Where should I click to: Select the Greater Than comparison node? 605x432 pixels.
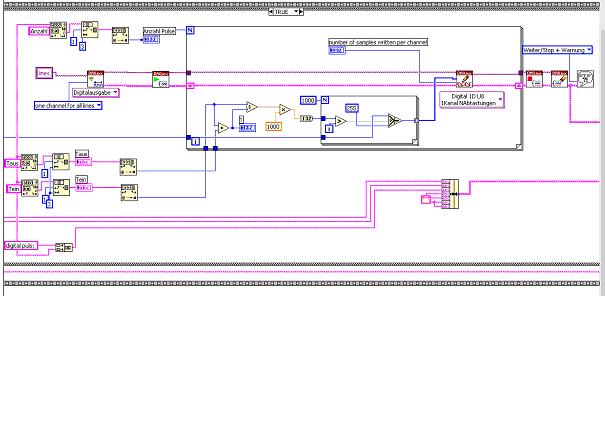pyautogui.click(x=341, y=122)
